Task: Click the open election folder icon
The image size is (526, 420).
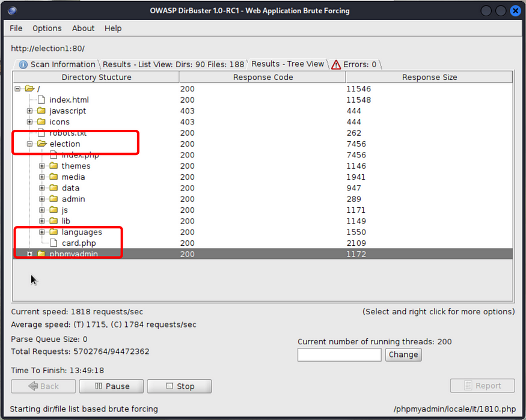Action: click(x=42, y=144)
